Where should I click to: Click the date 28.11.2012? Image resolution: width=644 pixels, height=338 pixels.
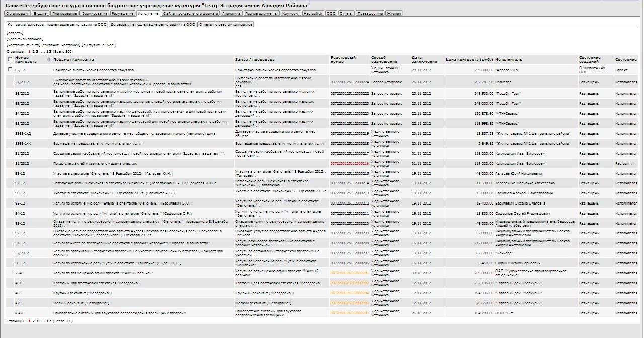(421, 70)
